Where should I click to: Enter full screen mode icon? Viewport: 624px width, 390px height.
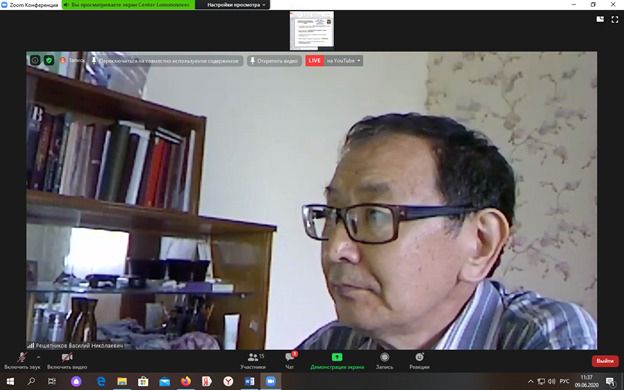pos(614,20)
